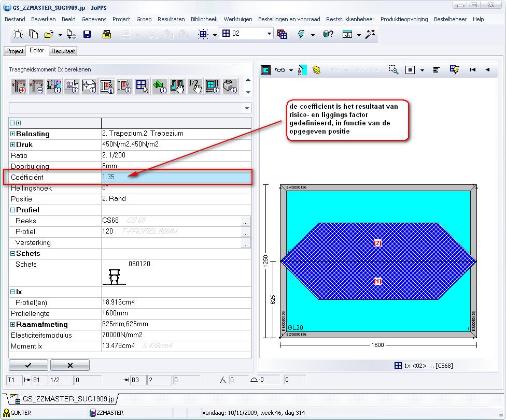The width and height of the screenshot is (506, 420).
Task: Confirm with the checkmark button
Action: tap(29, 365)
